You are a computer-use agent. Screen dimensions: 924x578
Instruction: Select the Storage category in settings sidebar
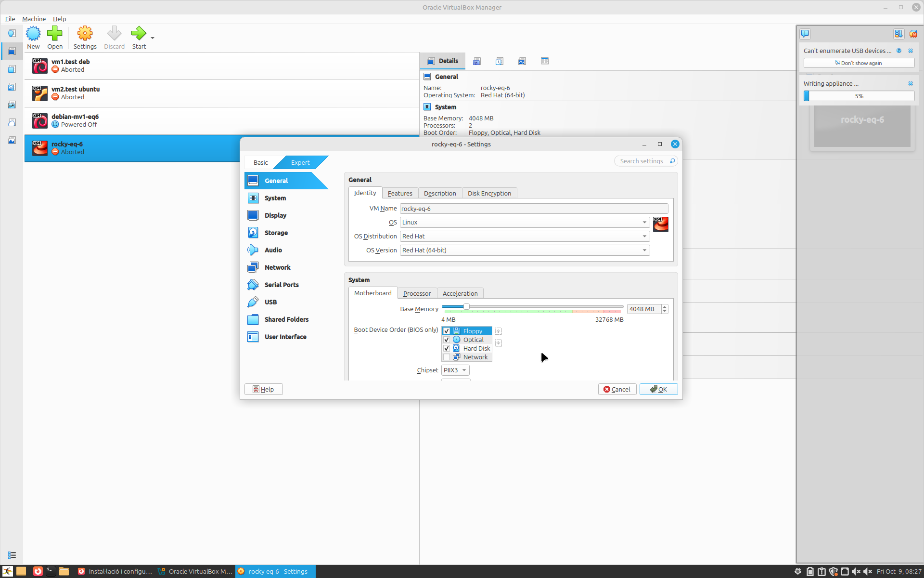pos(286,233)
